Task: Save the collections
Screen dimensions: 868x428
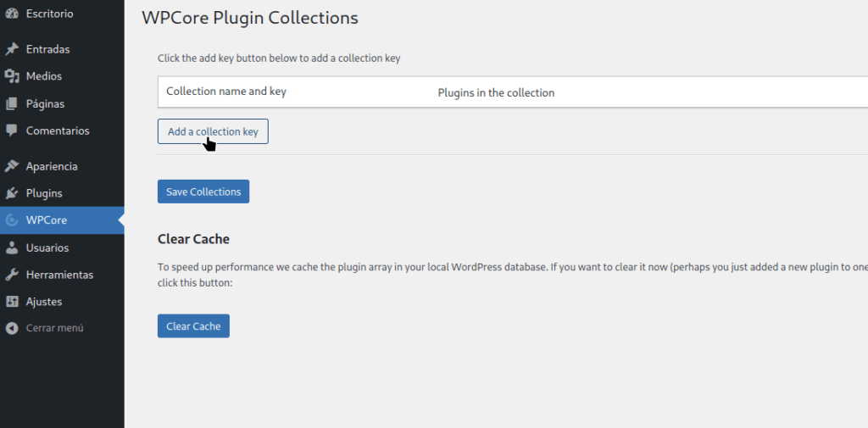Action: (x=203, y=192)
